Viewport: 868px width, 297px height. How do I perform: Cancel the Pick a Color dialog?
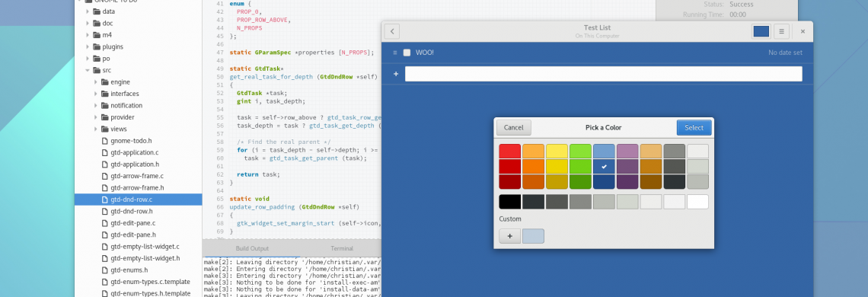(x=514, y=127)
